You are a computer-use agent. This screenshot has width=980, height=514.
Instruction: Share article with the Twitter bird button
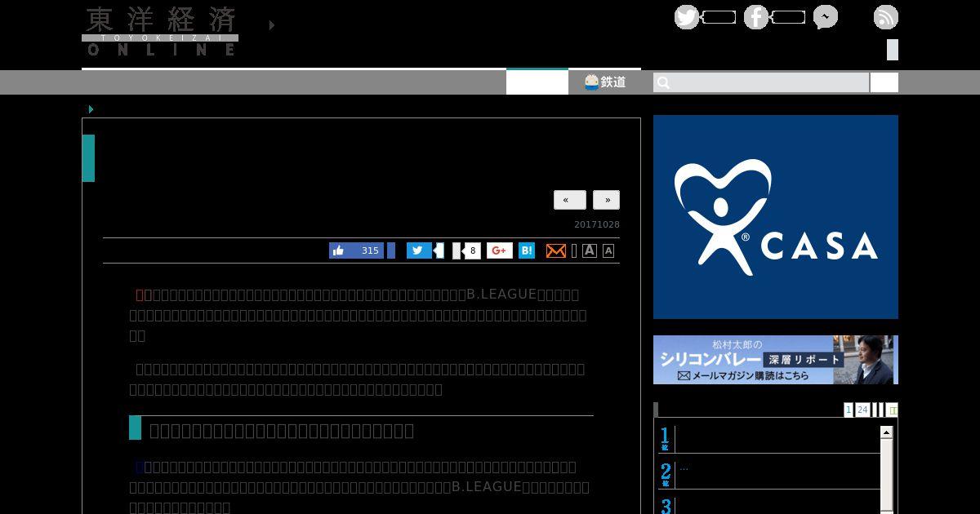pyautogui.click(x=419, y=250)
